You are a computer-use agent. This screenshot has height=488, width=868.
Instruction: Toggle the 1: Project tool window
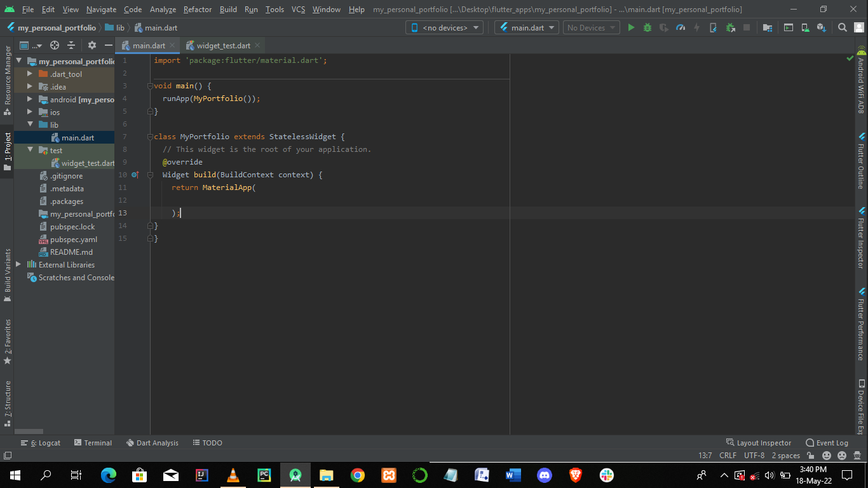tap(8, 152)
